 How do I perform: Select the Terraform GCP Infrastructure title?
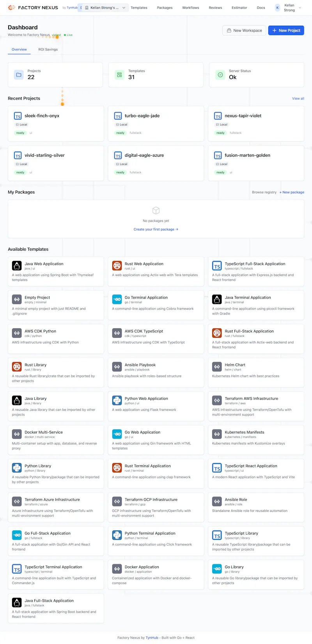(151, 500)
